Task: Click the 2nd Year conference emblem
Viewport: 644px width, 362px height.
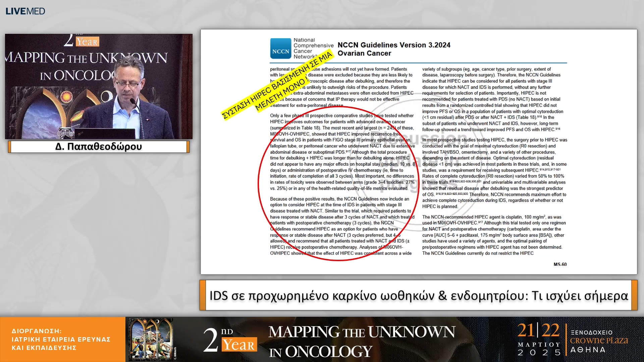Action: [x=230, y=340]
